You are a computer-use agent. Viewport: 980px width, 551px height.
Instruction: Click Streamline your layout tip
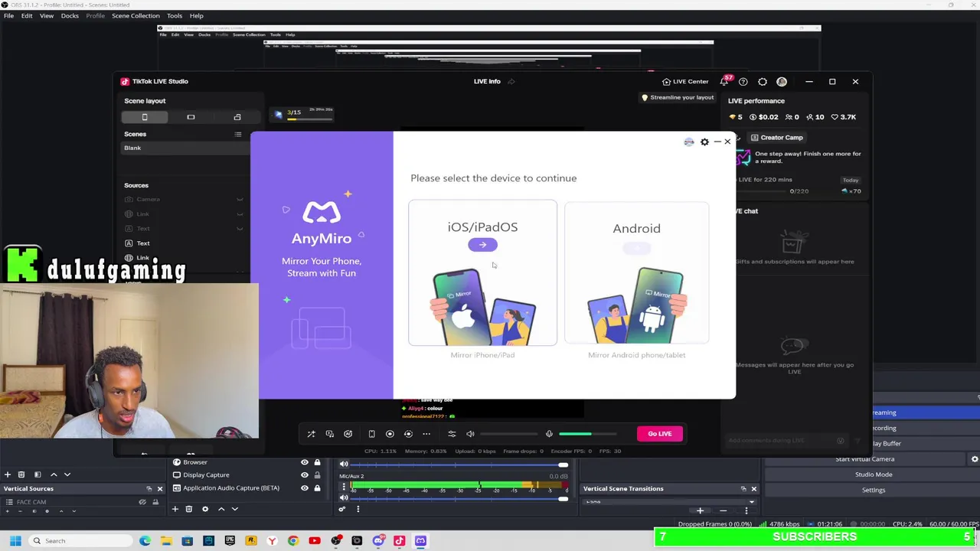678,98
